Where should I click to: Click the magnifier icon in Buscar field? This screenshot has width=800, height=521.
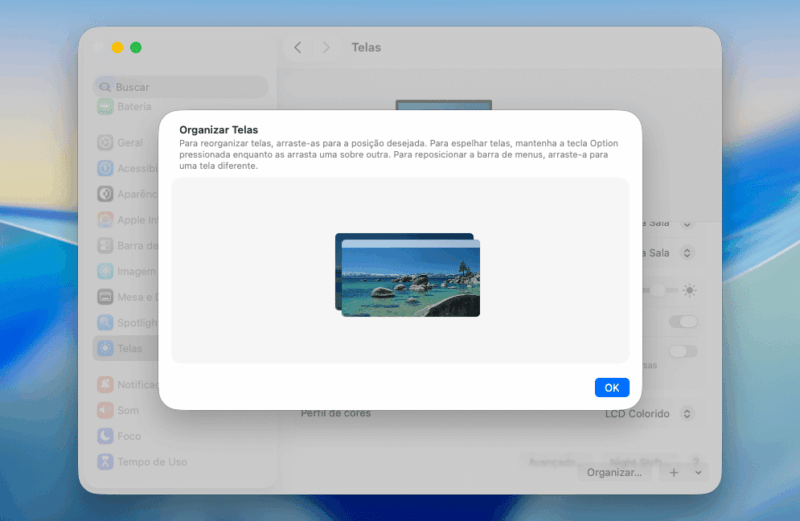[105, 87]
